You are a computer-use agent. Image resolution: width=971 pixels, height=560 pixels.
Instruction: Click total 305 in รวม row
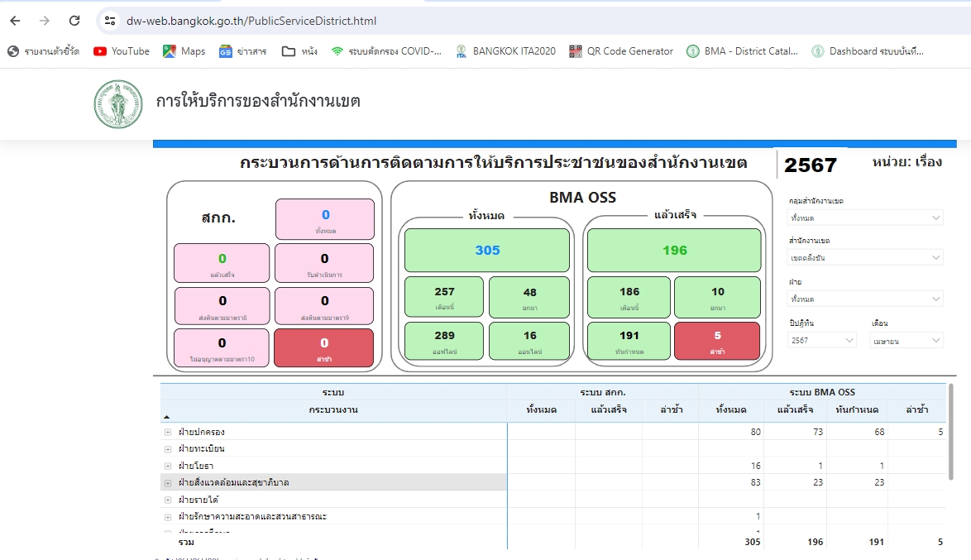pos(753,542)
